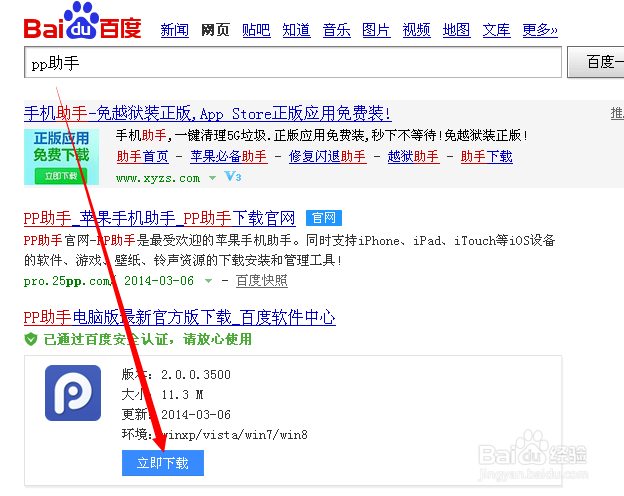The height and width of the screenshot is (496, 624).
Task: Open the 贴吧 tab
Action: (256, 30)
